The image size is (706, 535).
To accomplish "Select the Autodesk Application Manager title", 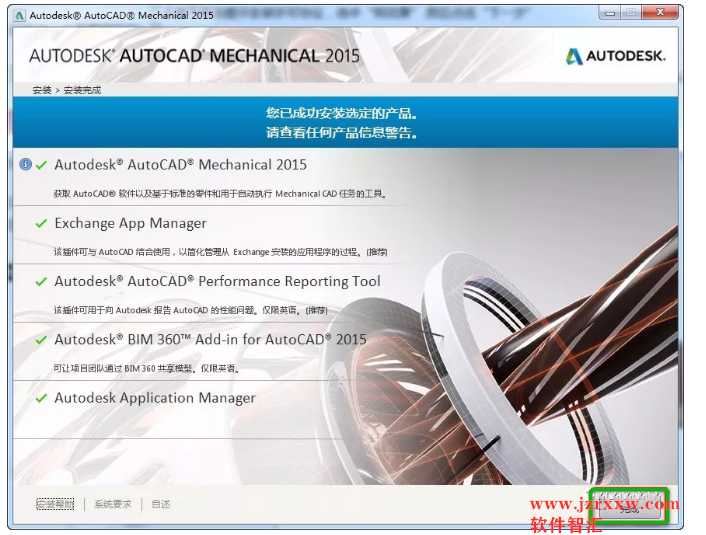I will 155,398.
